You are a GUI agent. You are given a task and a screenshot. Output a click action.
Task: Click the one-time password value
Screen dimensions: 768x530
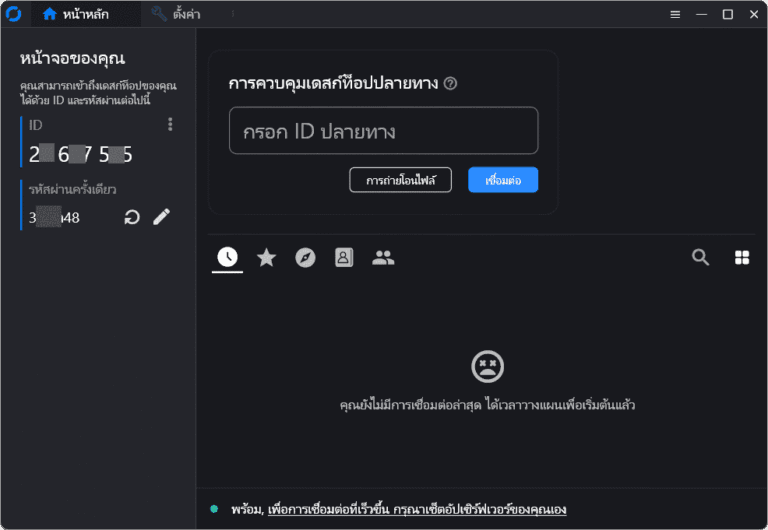(x=54, y=217)
